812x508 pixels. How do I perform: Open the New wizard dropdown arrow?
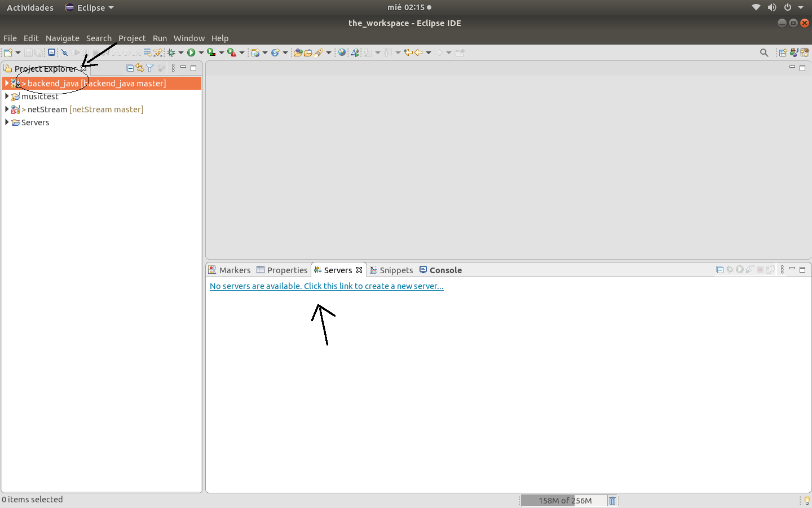click(18, 52)
